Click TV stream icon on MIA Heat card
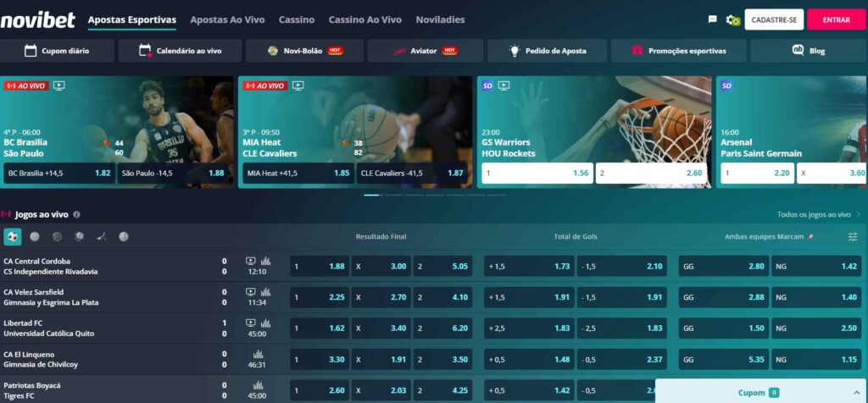Screen dimensions: 868x403 pyautogui.click(x=298, y=86)
